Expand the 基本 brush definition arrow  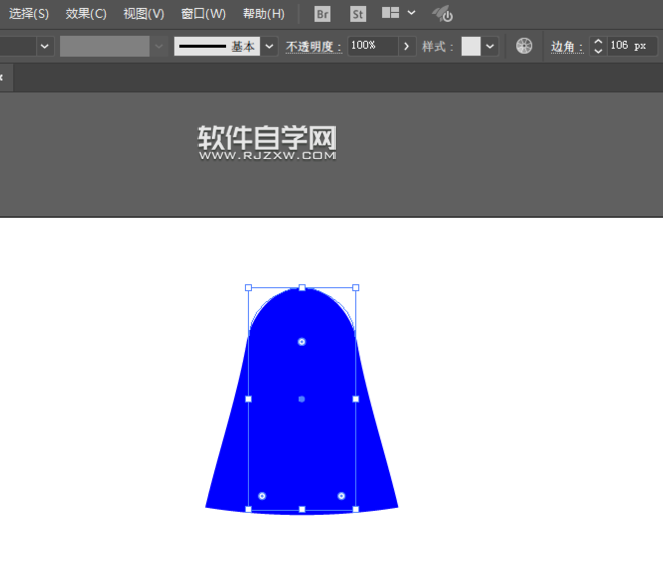[269, 46]
